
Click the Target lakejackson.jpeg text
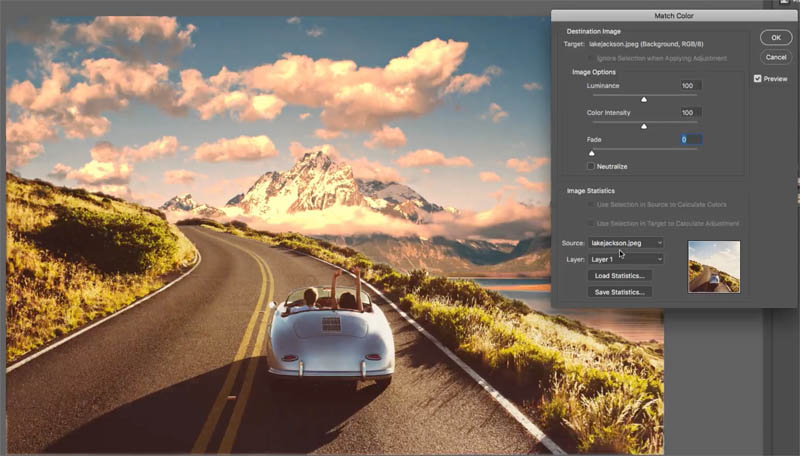646,44
